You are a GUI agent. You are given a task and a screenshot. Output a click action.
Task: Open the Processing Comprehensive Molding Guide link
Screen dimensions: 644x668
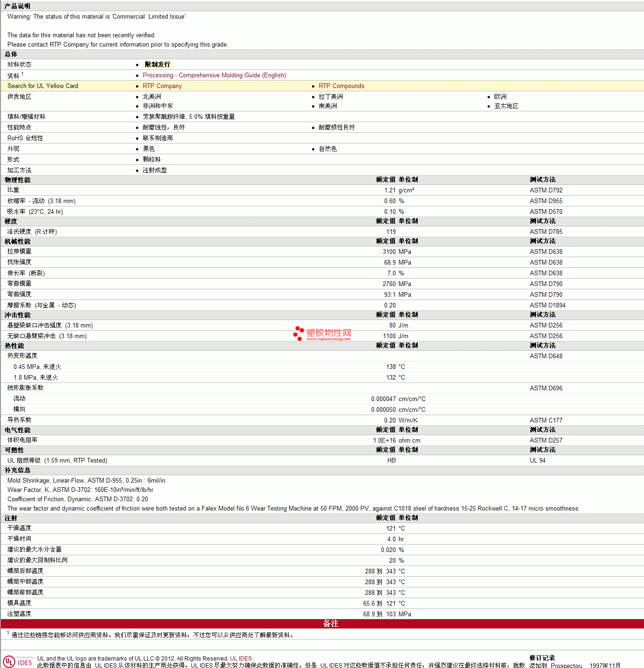(214, 75)
